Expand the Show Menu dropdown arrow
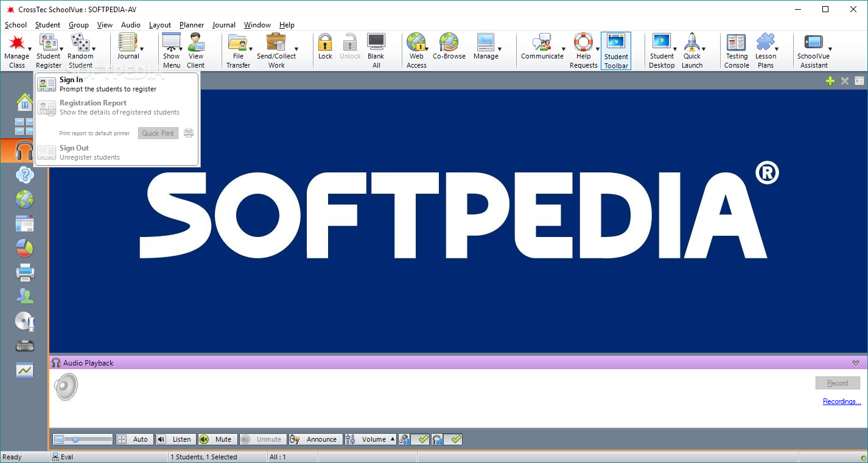 (x=181, y=48)
